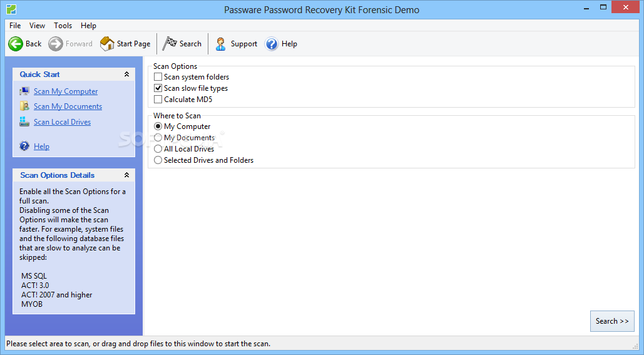This screenshot has width=644, height=355.
Task: Click the Search >> button
Action: pyautogui.click(x=612, y=321)
